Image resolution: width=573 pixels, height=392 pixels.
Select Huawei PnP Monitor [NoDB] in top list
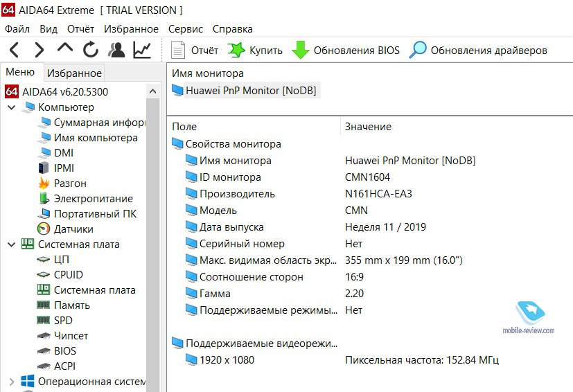click(245, 90)
